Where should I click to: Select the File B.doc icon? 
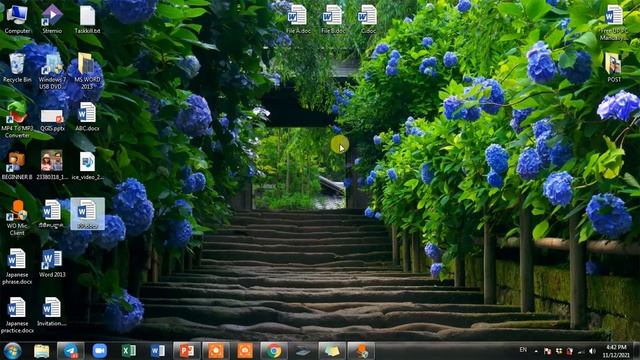[x=333, y=19]
